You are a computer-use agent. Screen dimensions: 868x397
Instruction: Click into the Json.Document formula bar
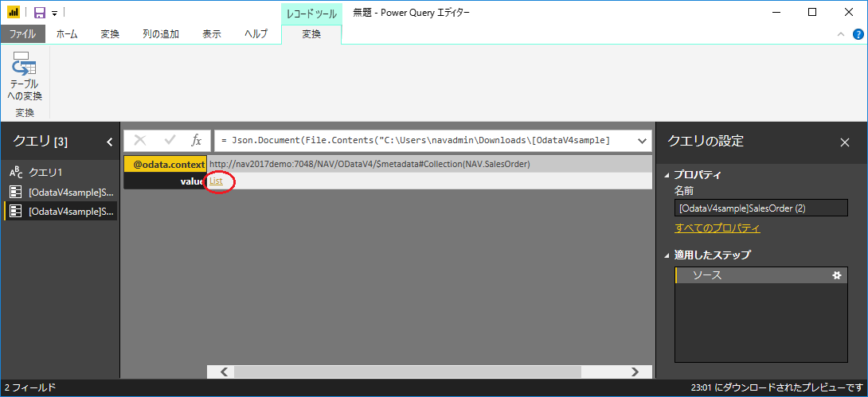coord(424,141)
